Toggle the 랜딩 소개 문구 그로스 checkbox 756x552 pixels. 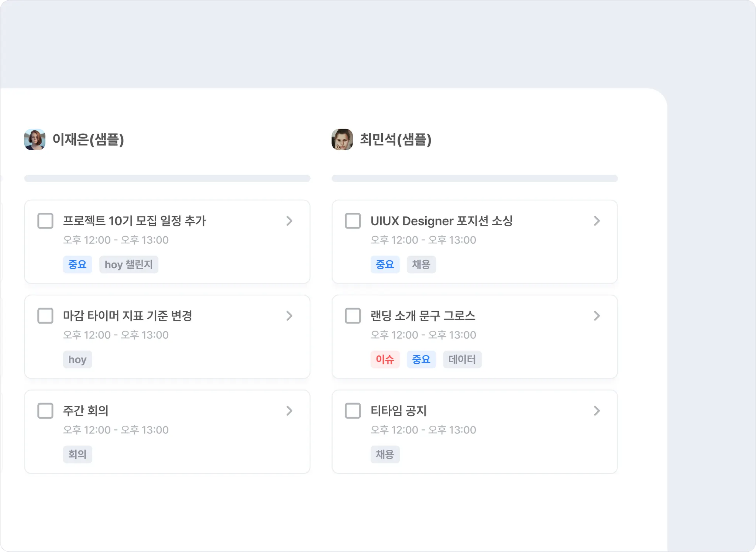pyautogui.click(x=353, y=316)
